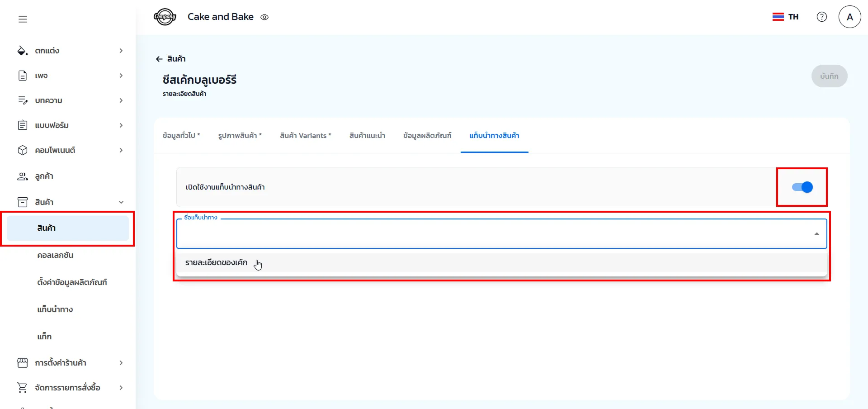Go back via the สินค้า arrow link
868x409 pixels.
170,59
